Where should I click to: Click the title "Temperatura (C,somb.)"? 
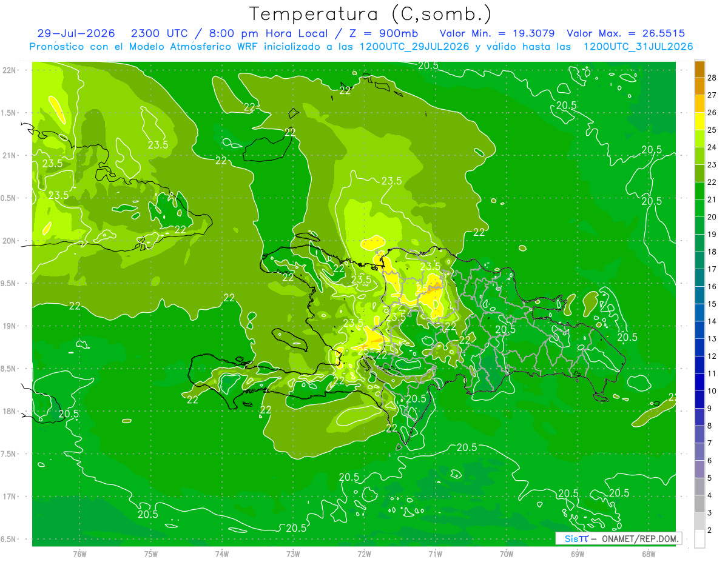click(370, 14)
